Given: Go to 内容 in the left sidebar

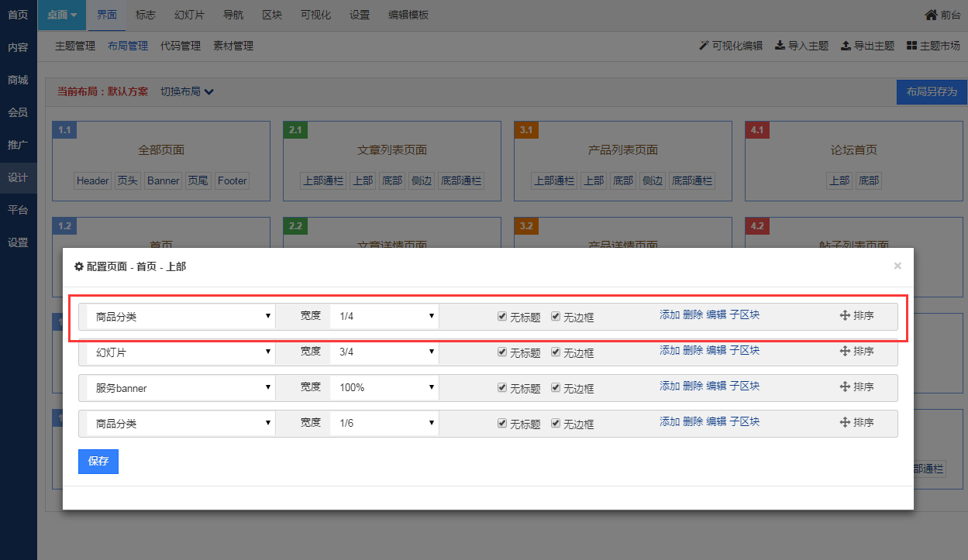Looking at the screenshot, I should 18,47.
